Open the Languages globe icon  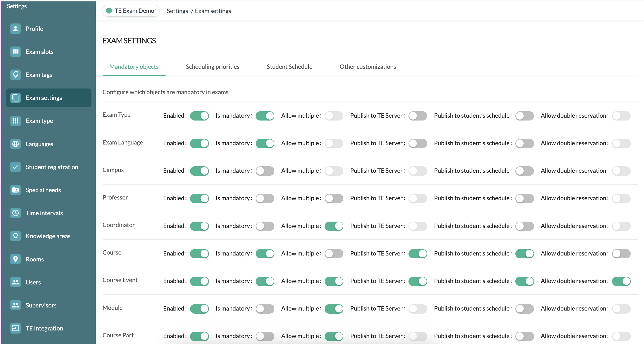tap(15, 144)
